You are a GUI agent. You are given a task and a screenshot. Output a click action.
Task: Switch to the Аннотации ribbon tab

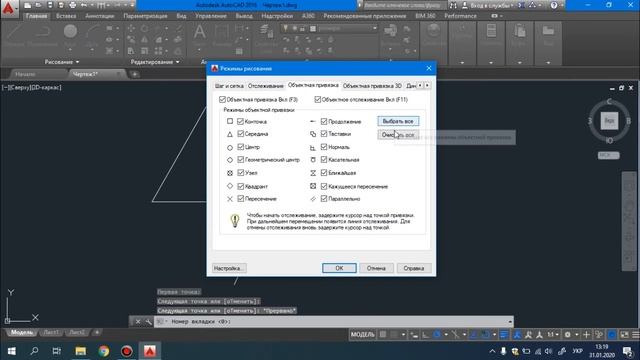pyautogui.click(x=100, y=16)
